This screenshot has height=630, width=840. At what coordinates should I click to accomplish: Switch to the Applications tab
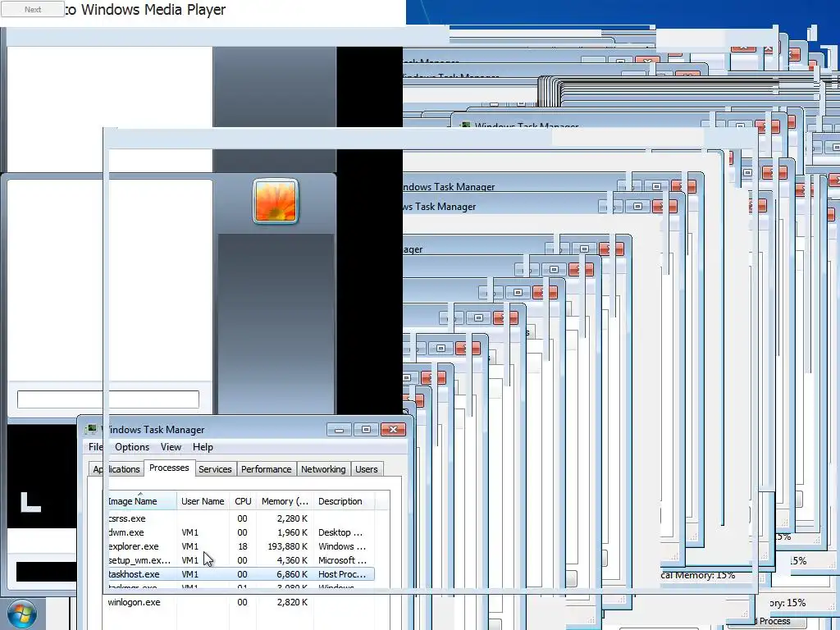(x=116, y=469)
